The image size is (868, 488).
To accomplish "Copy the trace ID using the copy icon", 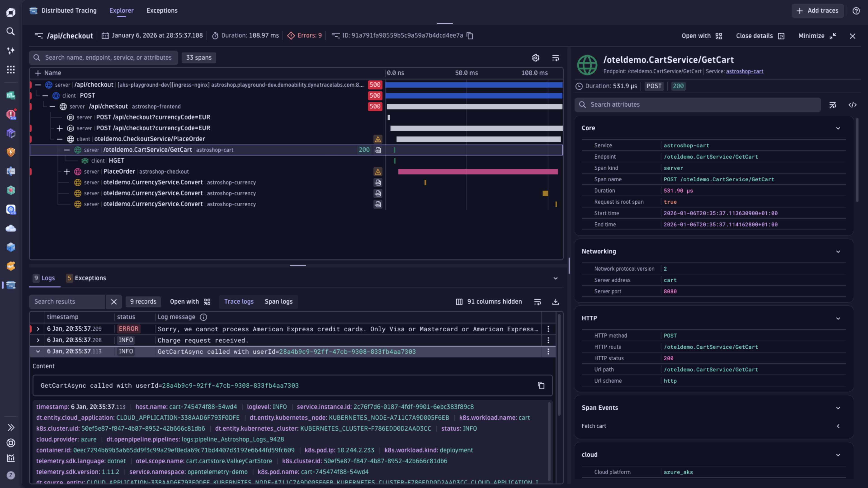I will (470, 35).
